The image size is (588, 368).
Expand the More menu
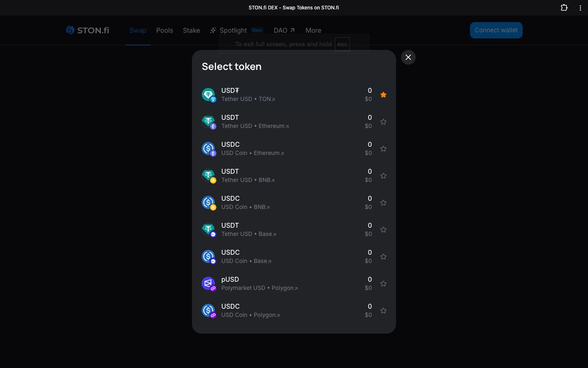click(x=313, y=30)
